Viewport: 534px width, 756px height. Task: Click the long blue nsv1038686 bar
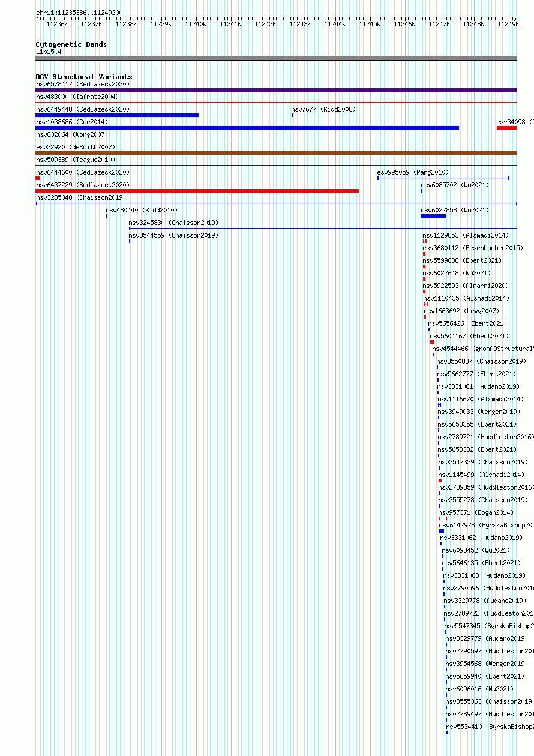247,128
